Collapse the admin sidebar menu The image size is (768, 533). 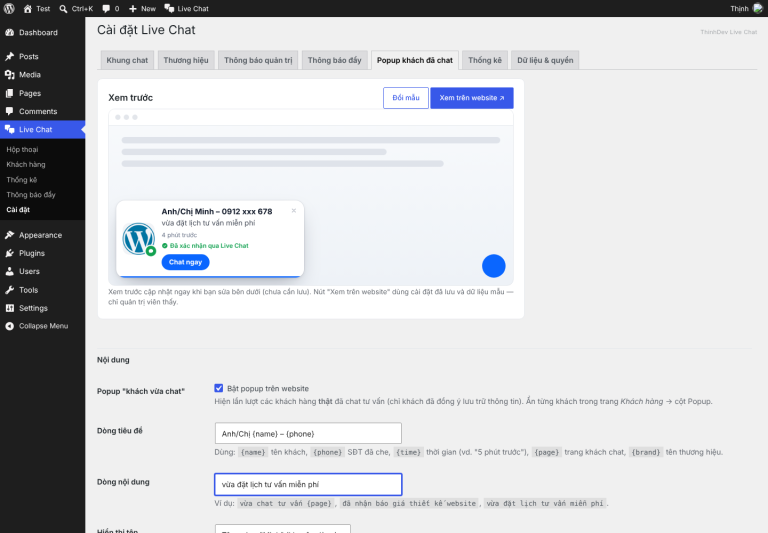pos(43,326)
